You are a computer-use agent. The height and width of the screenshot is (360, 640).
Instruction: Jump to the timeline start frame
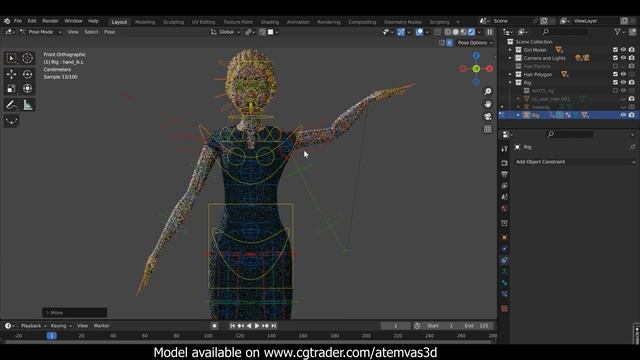(232, 326)
